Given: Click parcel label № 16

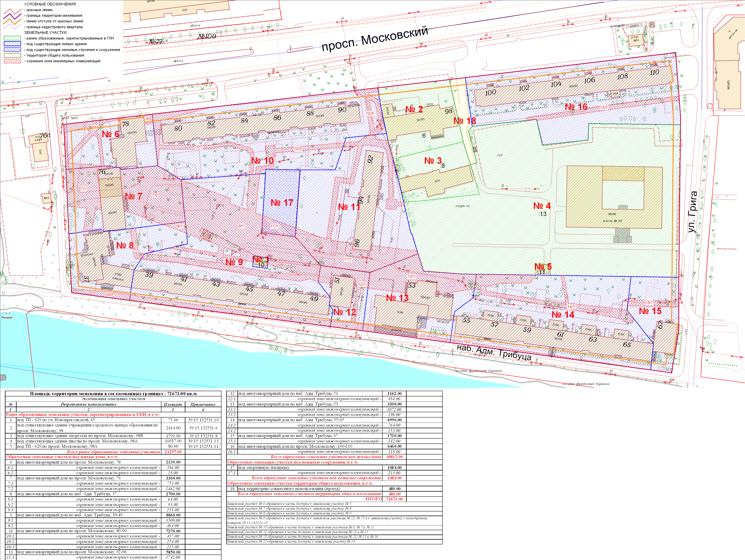Looking at the screenshot, I should click(x=576, y=107).
